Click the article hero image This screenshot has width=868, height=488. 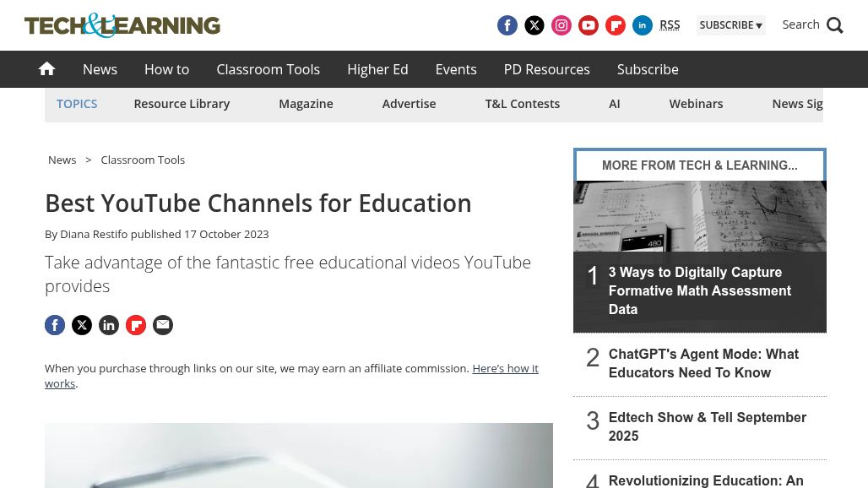299,455
